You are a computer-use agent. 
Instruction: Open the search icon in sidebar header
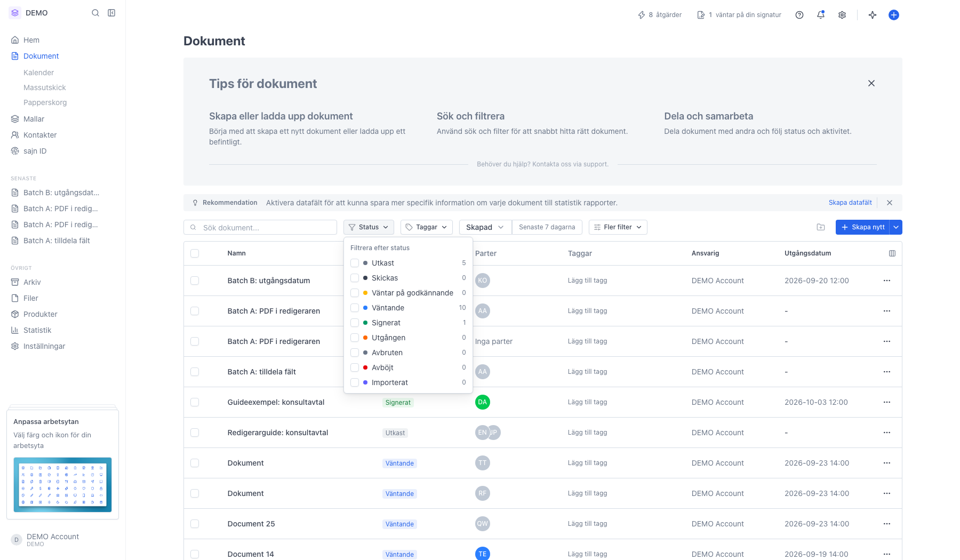[95, 13]
